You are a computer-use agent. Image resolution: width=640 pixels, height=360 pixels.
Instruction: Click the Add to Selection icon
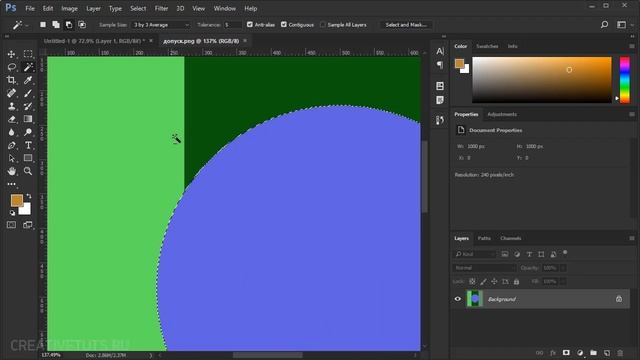[56, 25]
